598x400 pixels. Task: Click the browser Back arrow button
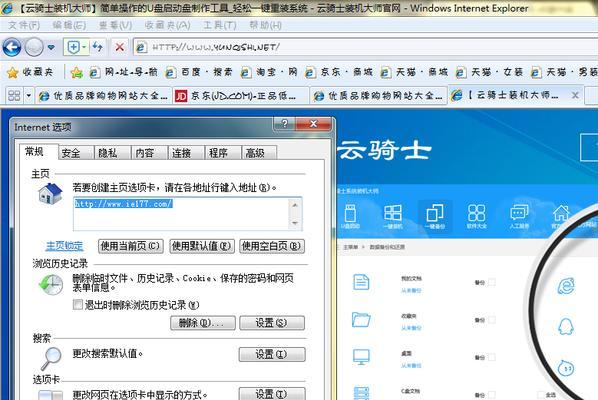click(x=12, y=48)
